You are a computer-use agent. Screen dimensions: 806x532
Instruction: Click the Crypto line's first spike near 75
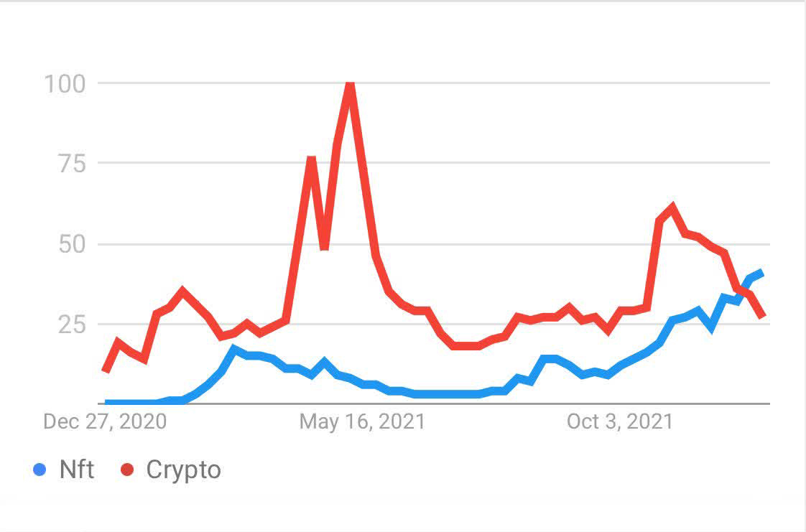311,159
